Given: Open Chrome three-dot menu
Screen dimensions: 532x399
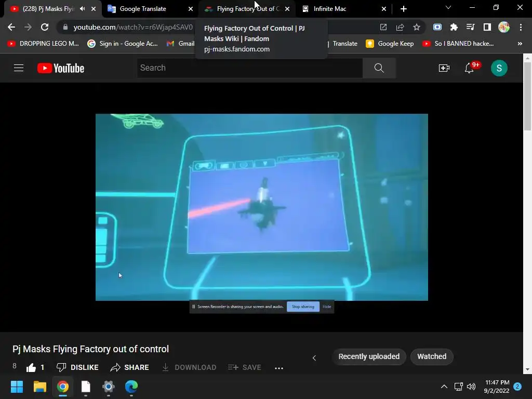Looking at the screenshot, I should point(521,27).
